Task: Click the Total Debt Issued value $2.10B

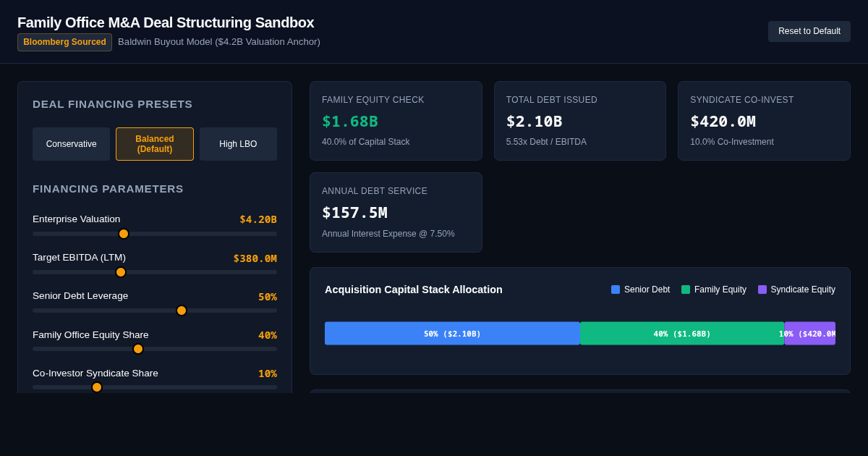Action: point(534,122)
